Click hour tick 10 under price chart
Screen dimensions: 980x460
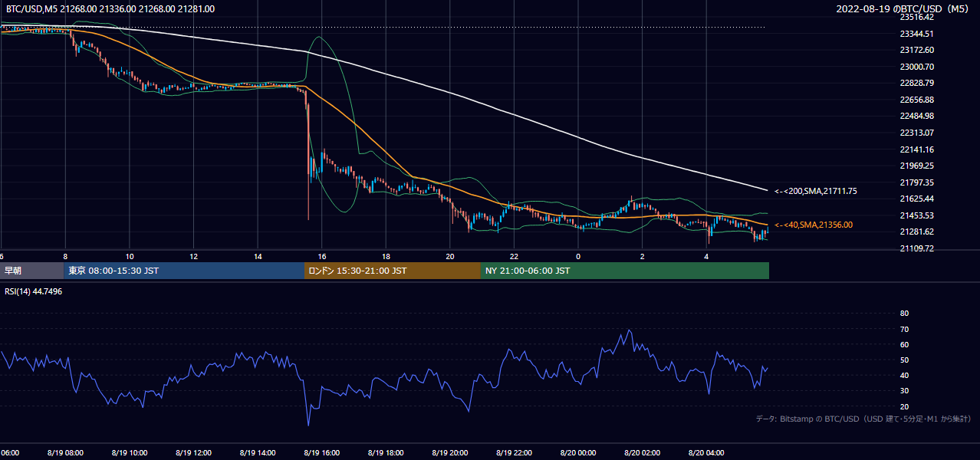130,256
